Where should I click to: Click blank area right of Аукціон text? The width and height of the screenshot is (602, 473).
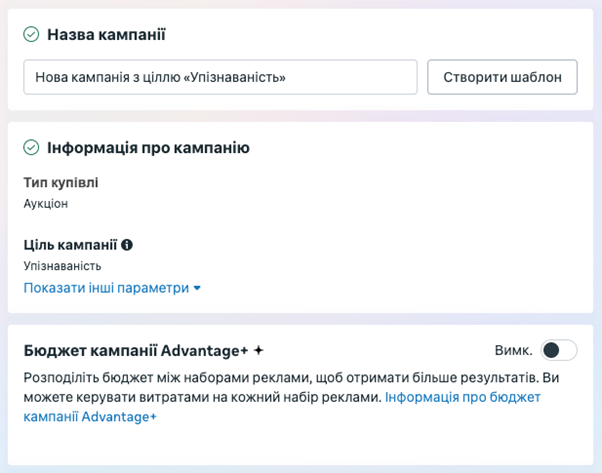300,203
